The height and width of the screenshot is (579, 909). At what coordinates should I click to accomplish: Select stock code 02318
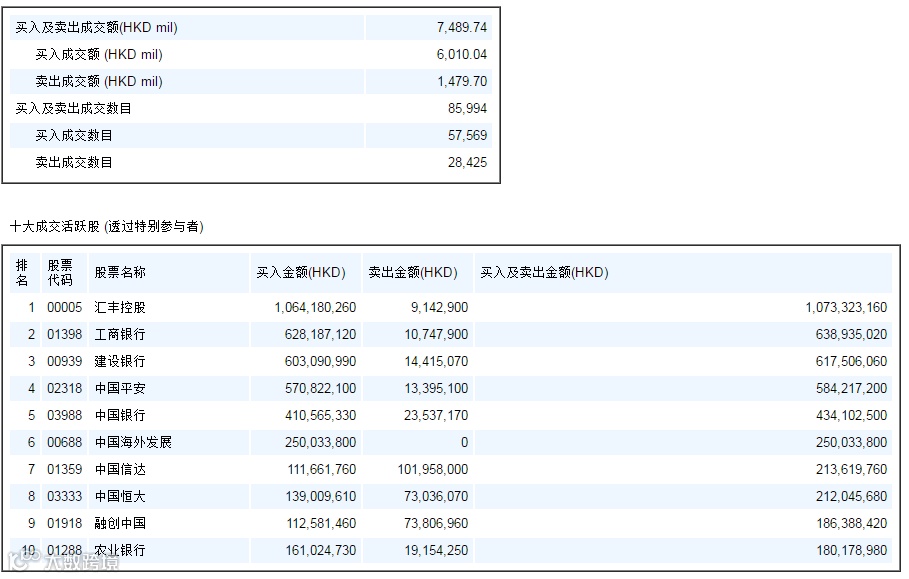click(64, 388)
